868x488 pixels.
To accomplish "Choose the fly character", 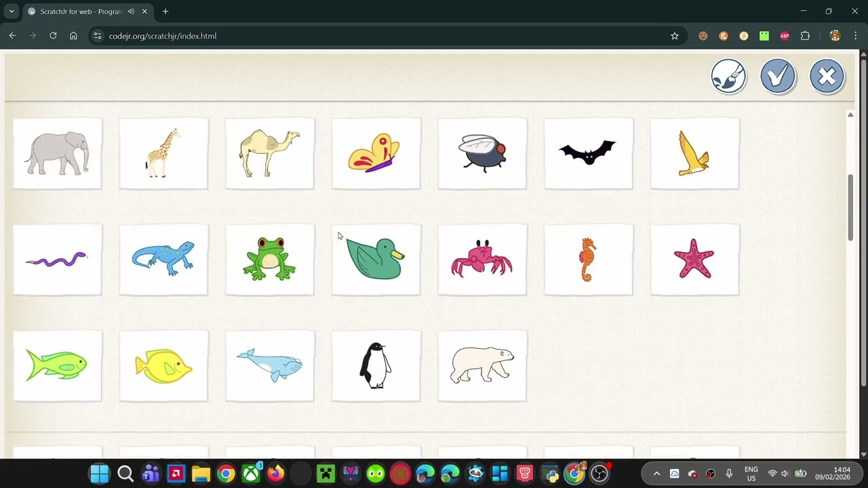I will (x=482, y=154).
